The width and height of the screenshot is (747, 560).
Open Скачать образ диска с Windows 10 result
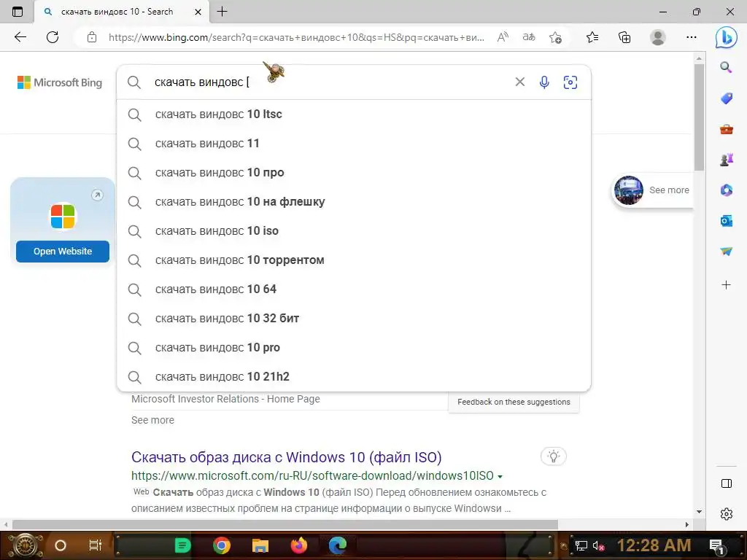click(286, 457)
